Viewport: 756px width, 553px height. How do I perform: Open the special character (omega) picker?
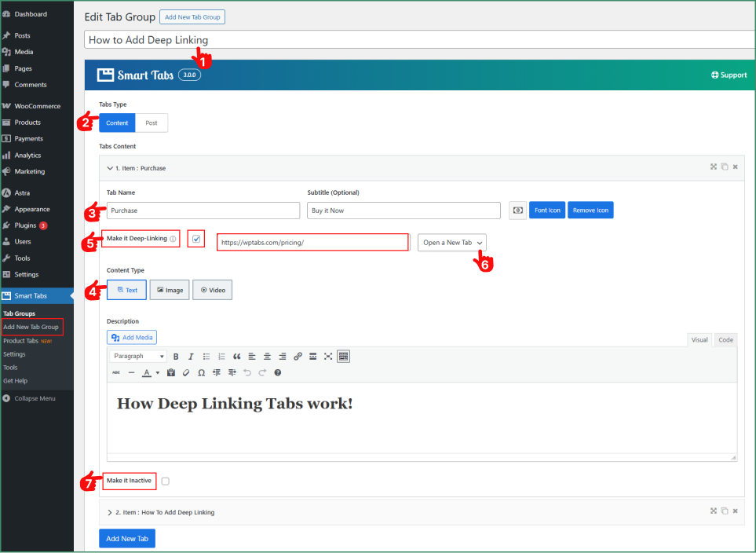pyautogui.click(x=202, y=372)
